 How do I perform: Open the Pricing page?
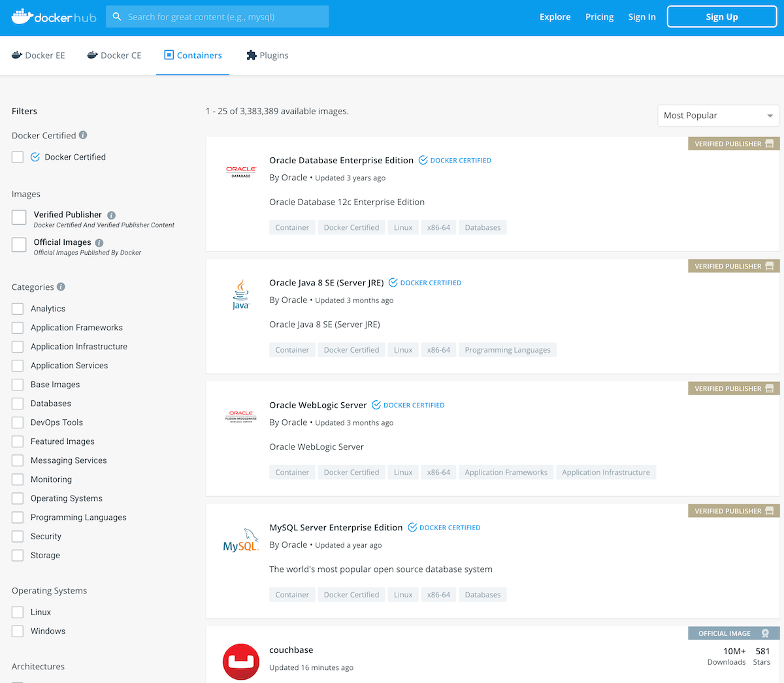[599, 17]
